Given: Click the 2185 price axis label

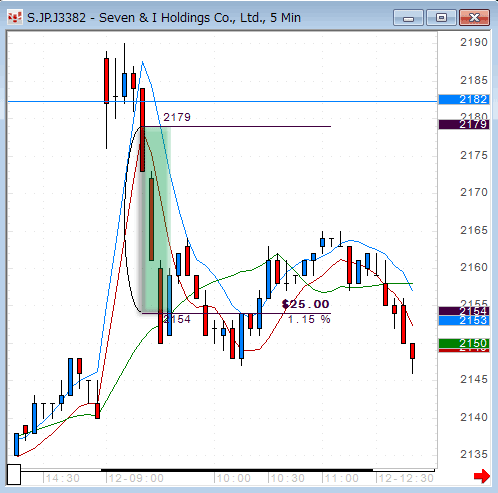Looking at the screenshot, I should (474, 80).
